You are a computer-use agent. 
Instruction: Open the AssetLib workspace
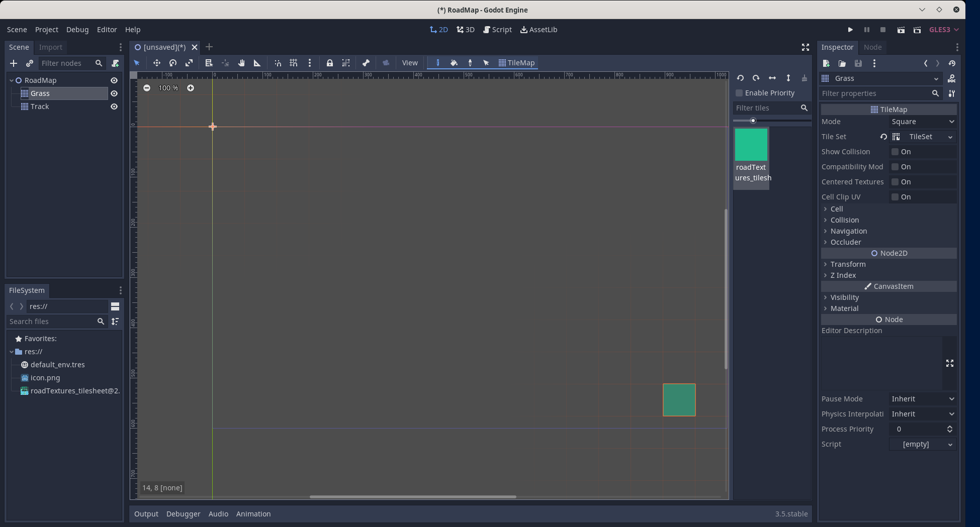pos(539,29)
